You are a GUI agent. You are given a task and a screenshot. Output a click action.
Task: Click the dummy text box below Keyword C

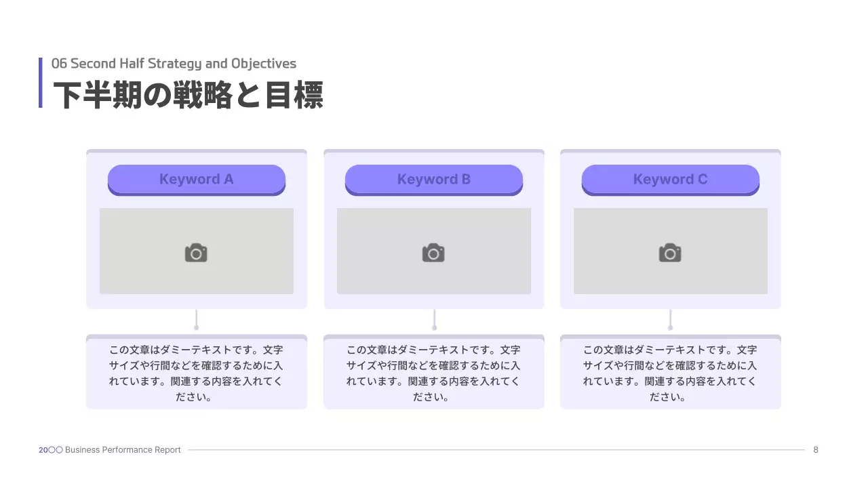(670, 373)
